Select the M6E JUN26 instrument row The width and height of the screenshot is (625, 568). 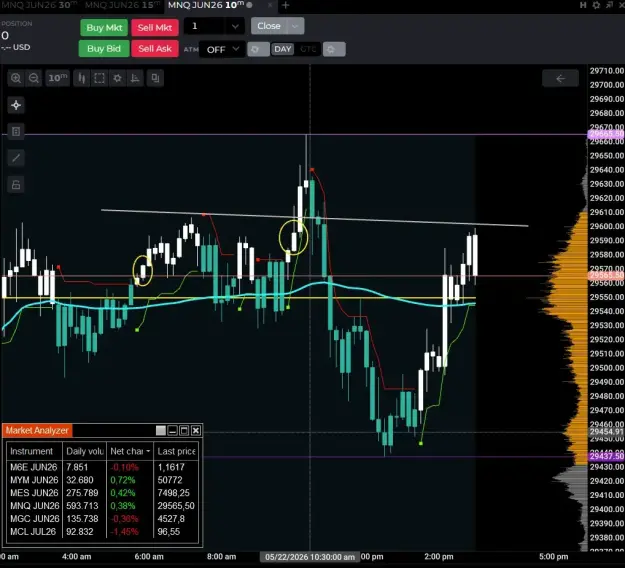tap(102, 467)
